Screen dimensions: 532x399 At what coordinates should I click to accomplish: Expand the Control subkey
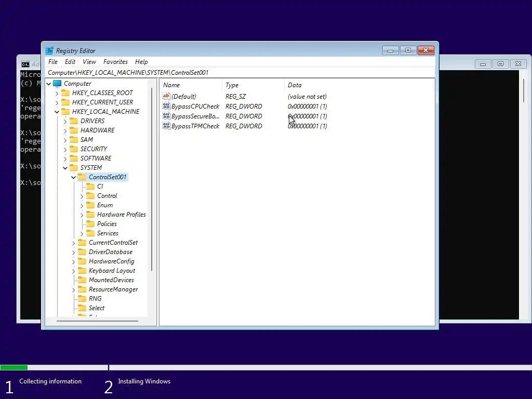coord(82,196)
